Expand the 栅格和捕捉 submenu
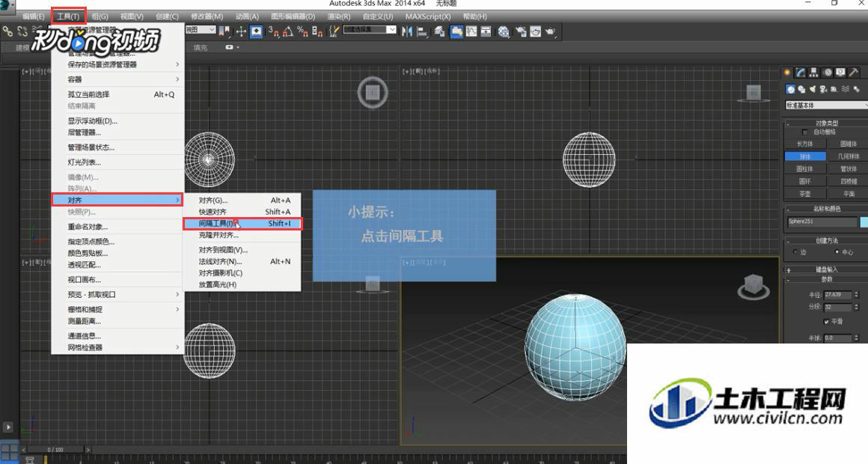868x464 pixels. [117, 310]
